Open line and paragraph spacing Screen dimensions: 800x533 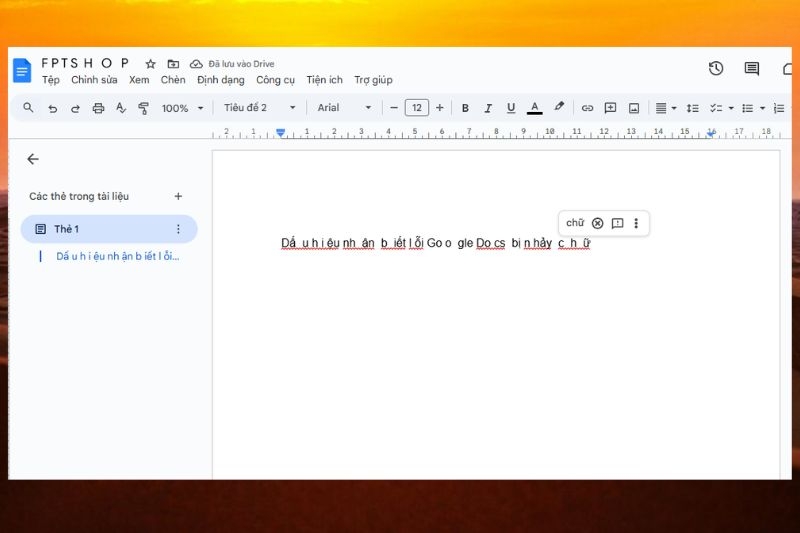click(692, 108)
